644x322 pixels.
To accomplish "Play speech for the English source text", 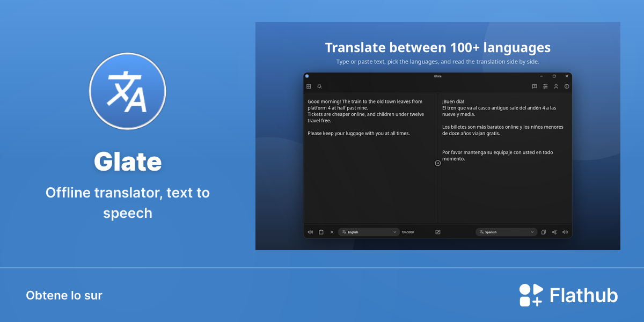I will (x=310, y=232).
